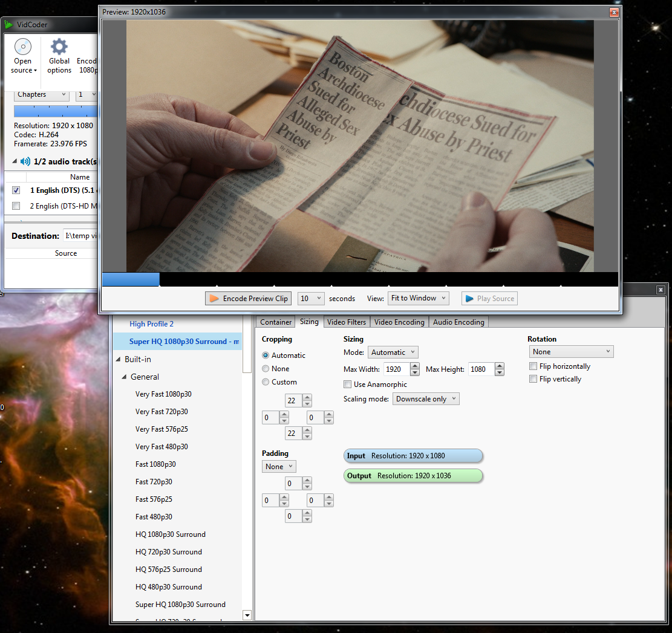Viewport: 672px width, 633px height.
Task: Open the Chapters range dropdown
Action: (x=42, y=94)
